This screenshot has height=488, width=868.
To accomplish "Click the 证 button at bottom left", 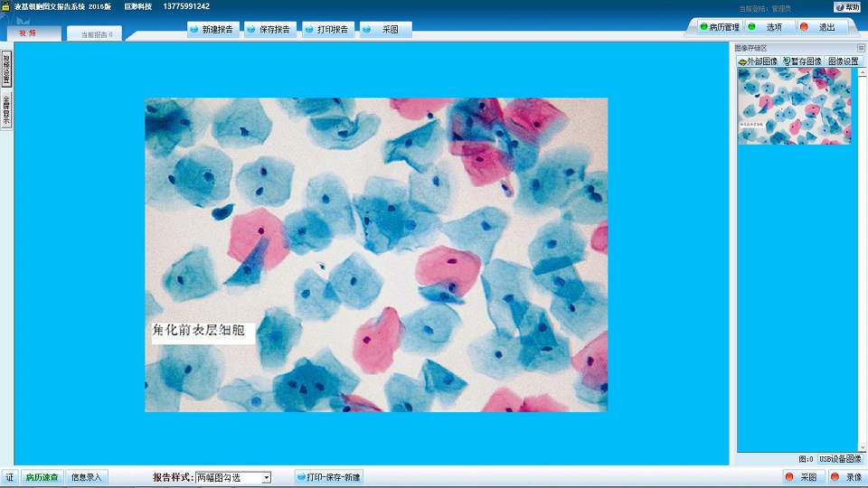I will tap(9, 477).
